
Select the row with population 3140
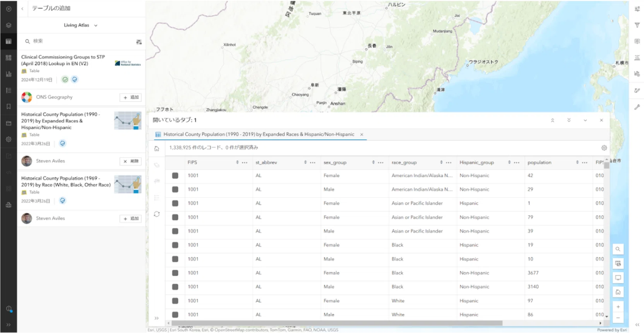[x=175, y=287]
